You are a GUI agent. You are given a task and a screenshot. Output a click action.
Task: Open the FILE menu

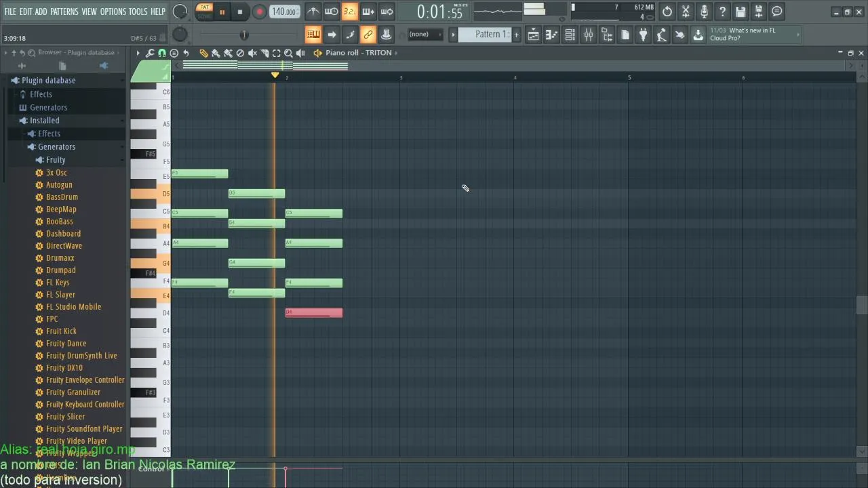point(10,12)
